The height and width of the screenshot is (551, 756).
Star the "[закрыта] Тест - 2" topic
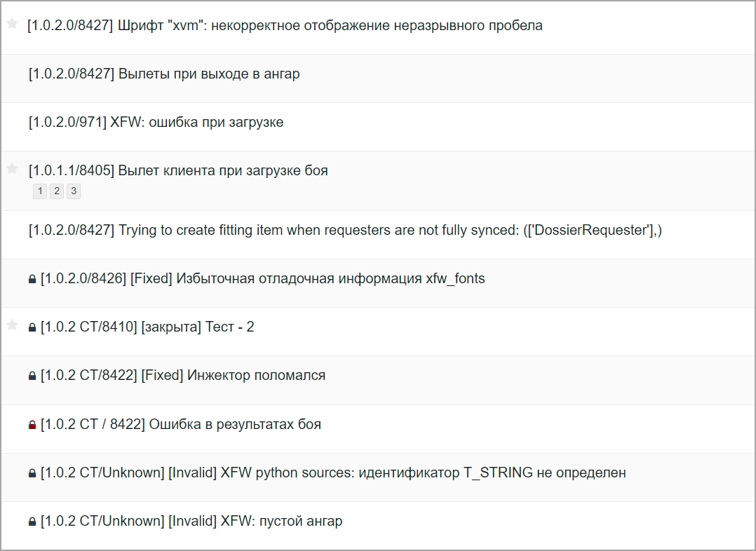point(11,325)
